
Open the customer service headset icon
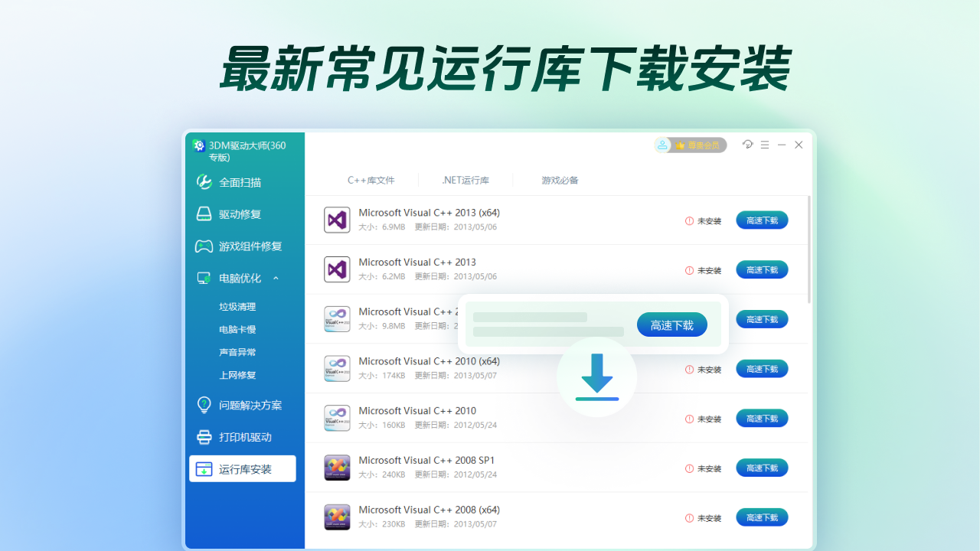point(748,145)
